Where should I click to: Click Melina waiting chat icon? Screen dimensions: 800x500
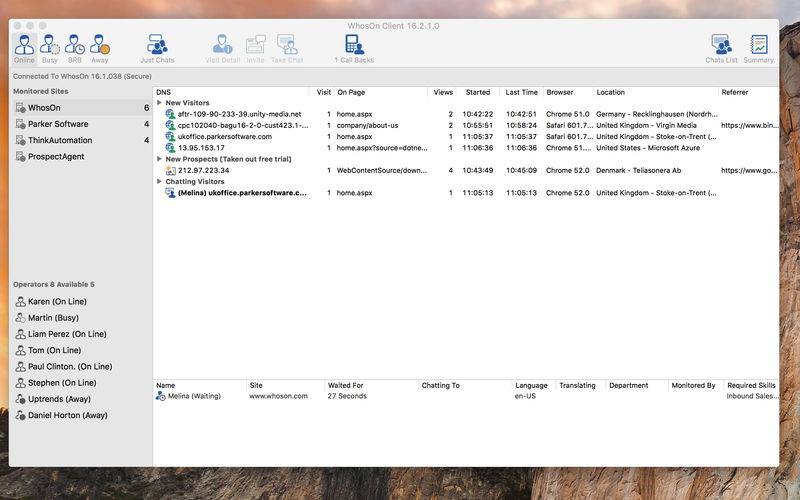[x=160, y=396]
